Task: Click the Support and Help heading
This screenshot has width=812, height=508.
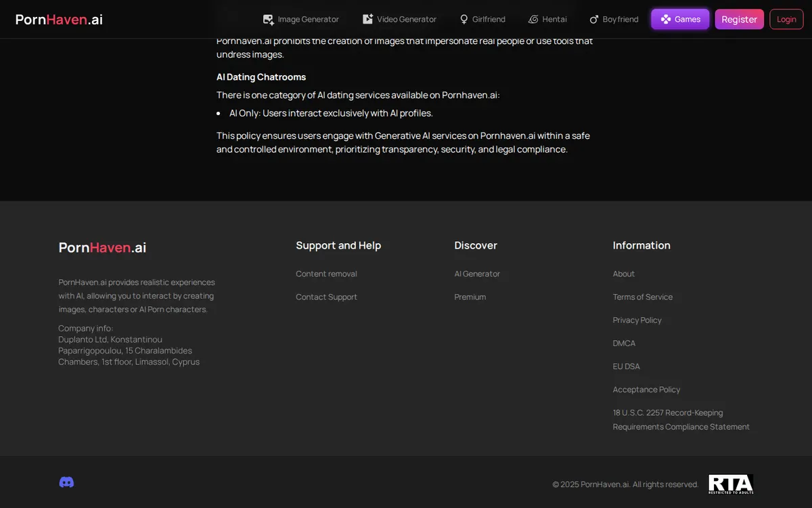Action: pos(338,245)
